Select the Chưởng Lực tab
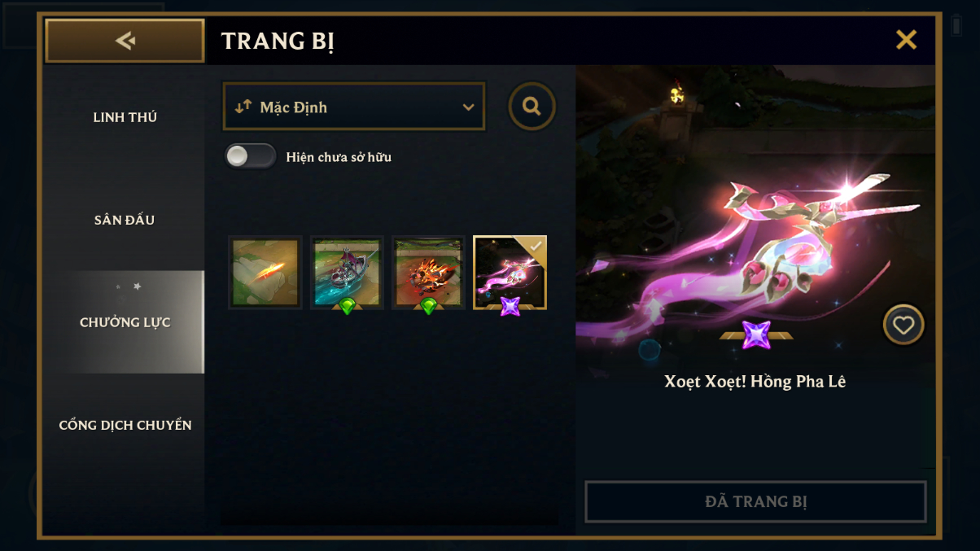This screenshot has width=980, height=551. coord(125,322)
